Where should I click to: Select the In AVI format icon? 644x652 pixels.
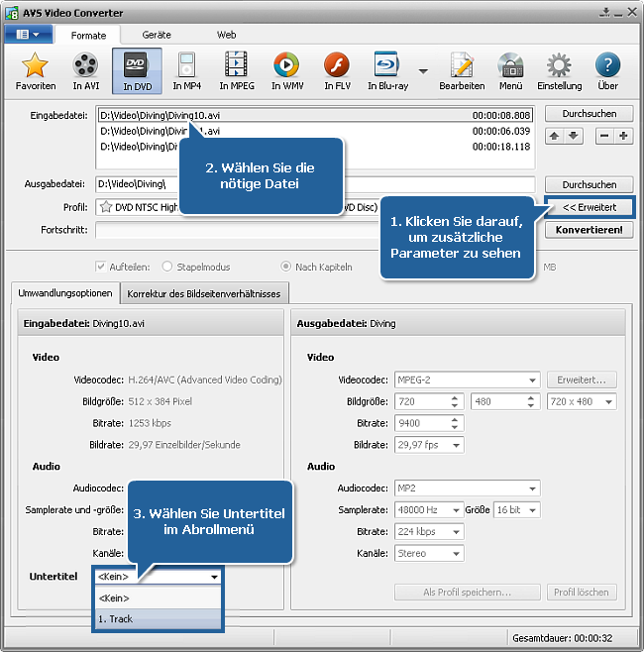click(x=85, y=70)
